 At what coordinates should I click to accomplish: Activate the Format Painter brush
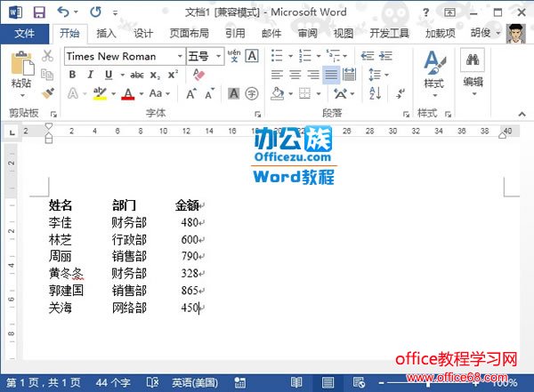click(48, 93)
